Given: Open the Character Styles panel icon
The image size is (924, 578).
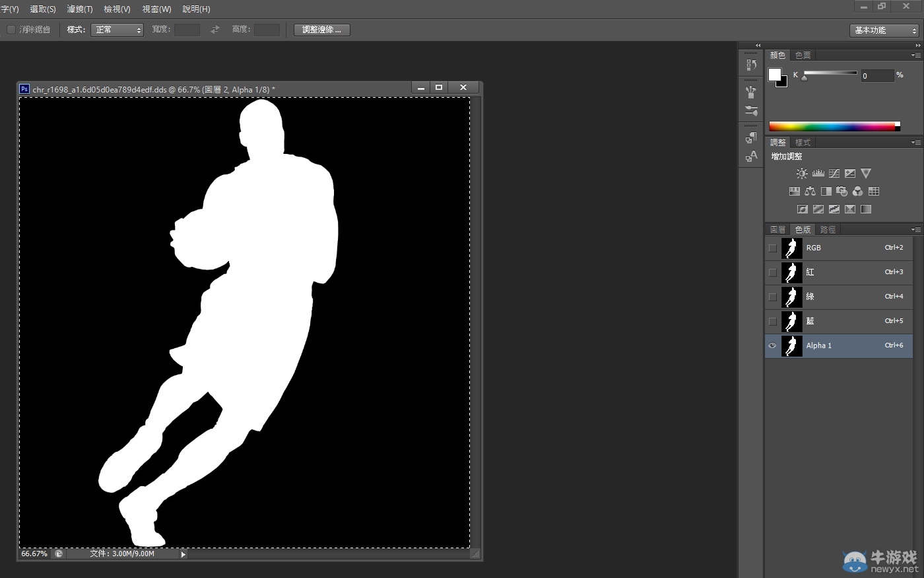Looking at the screenshot, I should 751,157.
